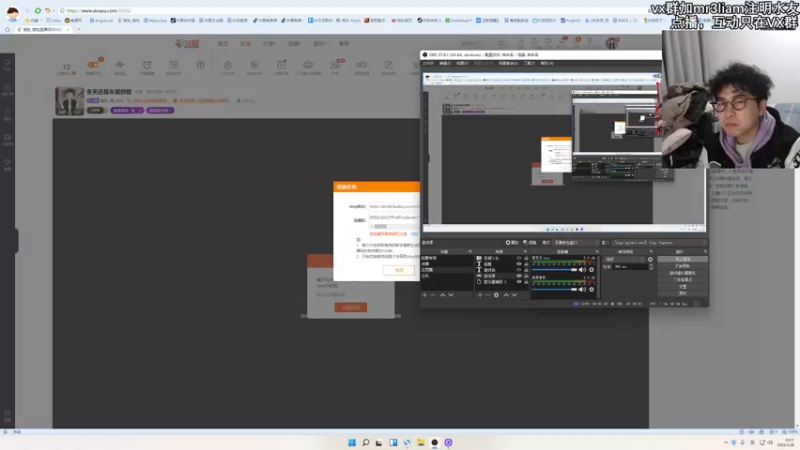Toggle eye icon of first source row

pyautogui.click(x=519, y=258)
